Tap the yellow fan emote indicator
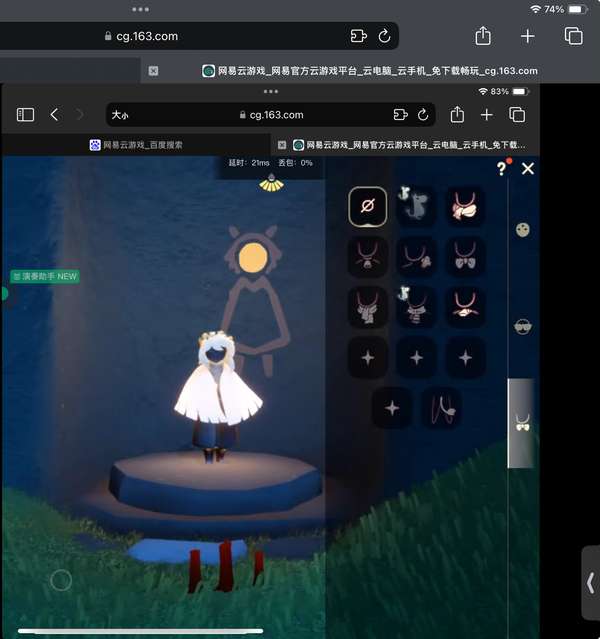The height and width of the screenshot is (639, 600). tap(271, 183)
